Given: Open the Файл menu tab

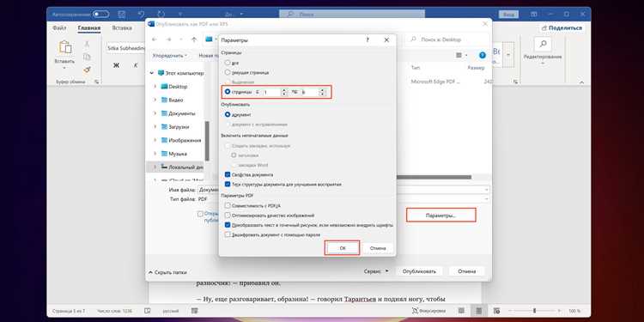Looking at the screenshot, I should coord(59,28).
